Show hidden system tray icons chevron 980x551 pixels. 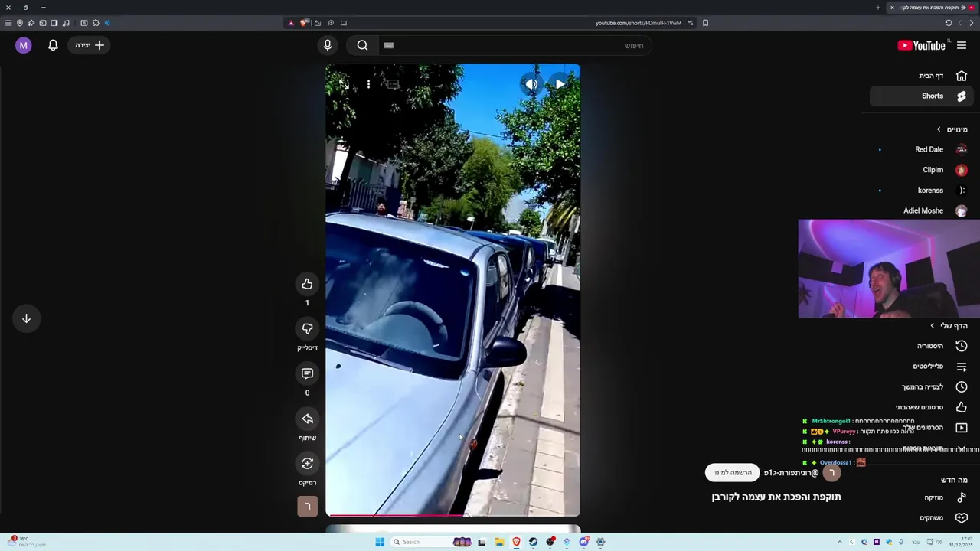coord(839,542)
